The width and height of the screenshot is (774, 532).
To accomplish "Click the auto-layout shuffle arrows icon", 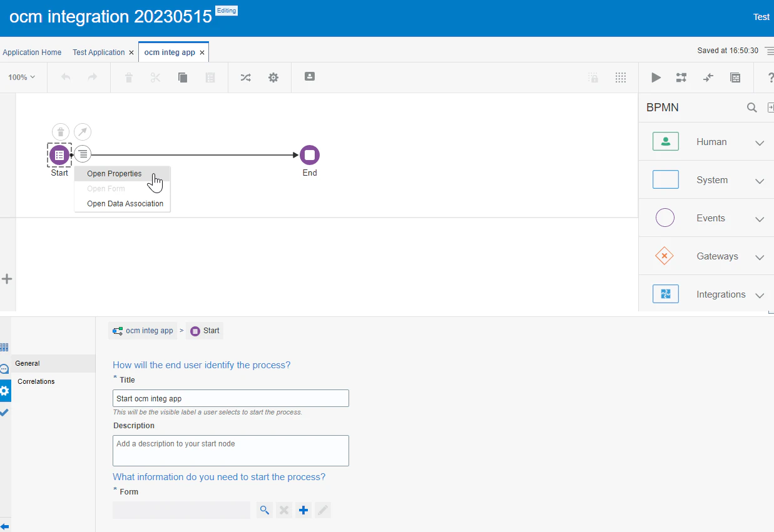I will (x=246, y=78).
